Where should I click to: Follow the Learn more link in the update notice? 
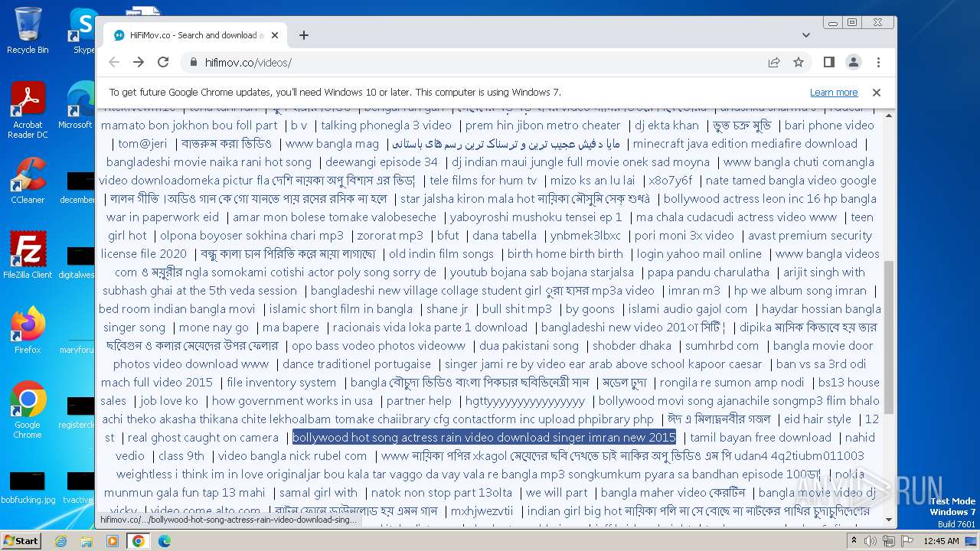[834, 93]
